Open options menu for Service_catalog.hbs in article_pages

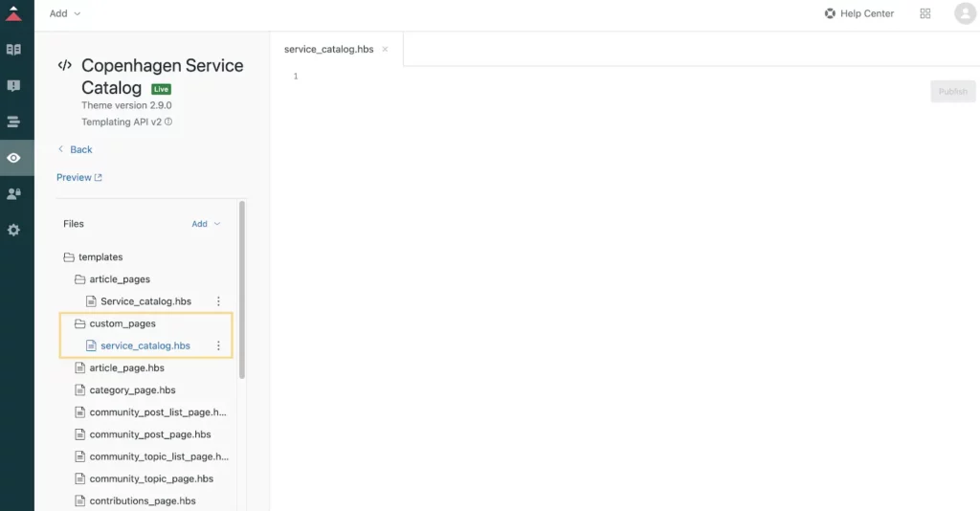(x=218, y=301)
